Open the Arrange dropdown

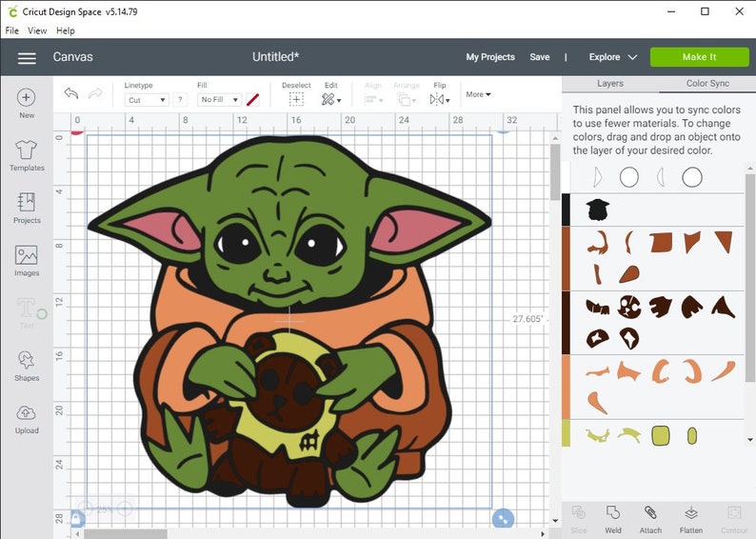pyautogui.click(x=406, y=100)
